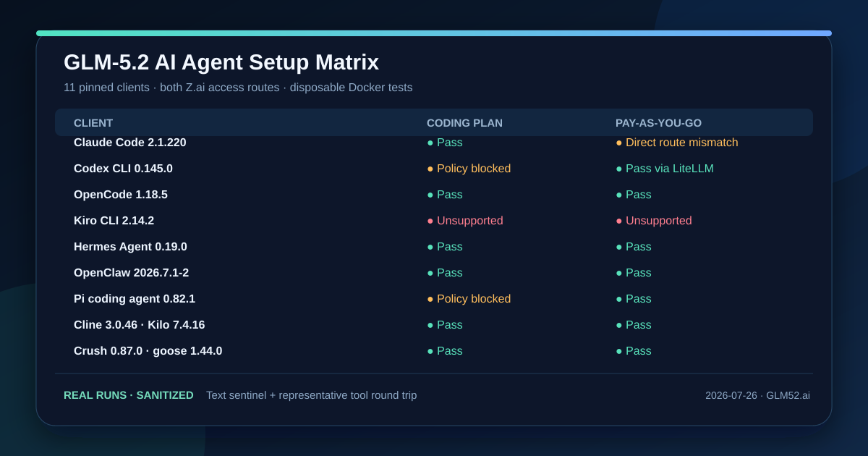Click Hermes Agent pay-as-you-go Pass status
Screen dimensions: 868x456
(634, 247)
